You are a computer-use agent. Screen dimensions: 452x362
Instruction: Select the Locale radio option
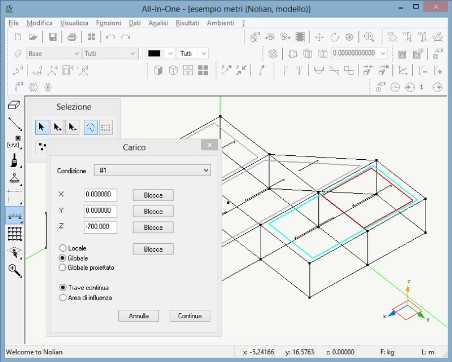[62, 248]
